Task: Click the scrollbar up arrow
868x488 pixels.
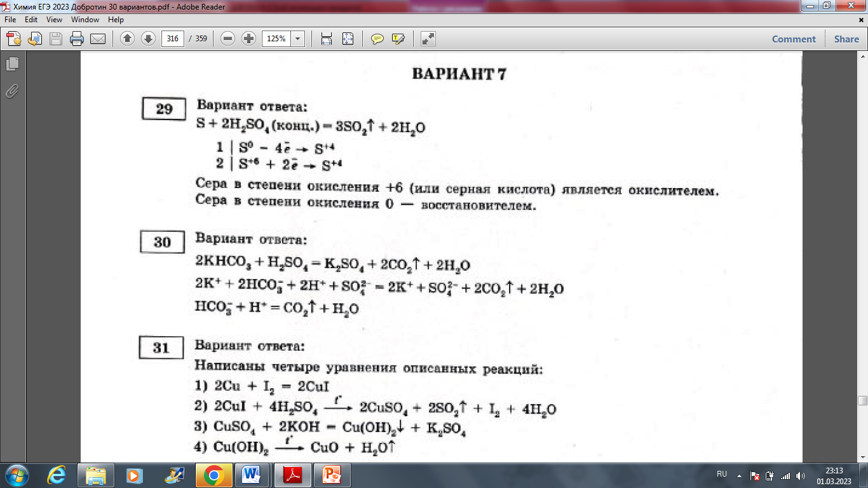Action: (x=862, y=57)
